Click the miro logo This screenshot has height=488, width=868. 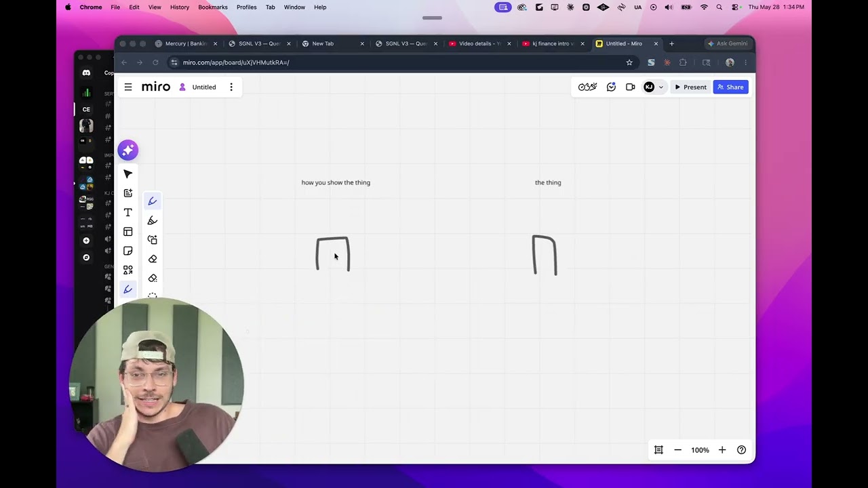tap(156, 87)
